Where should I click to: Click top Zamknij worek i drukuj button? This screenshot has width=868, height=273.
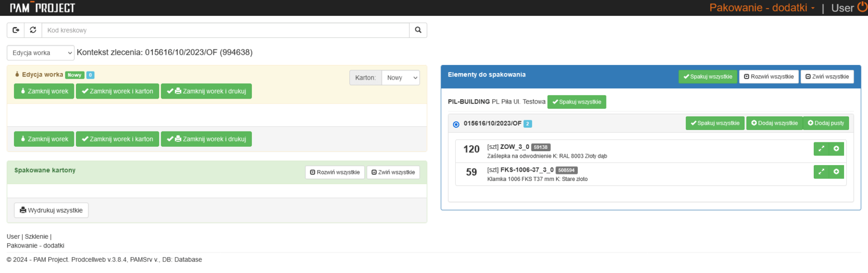coord(206,92)
